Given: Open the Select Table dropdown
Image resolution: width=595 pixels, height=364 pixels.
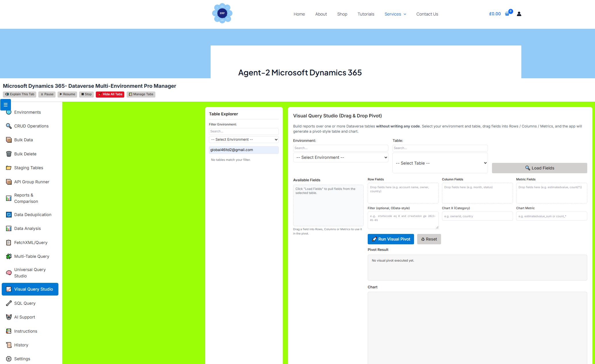Looking at the screenshot, I should point(440,163).
